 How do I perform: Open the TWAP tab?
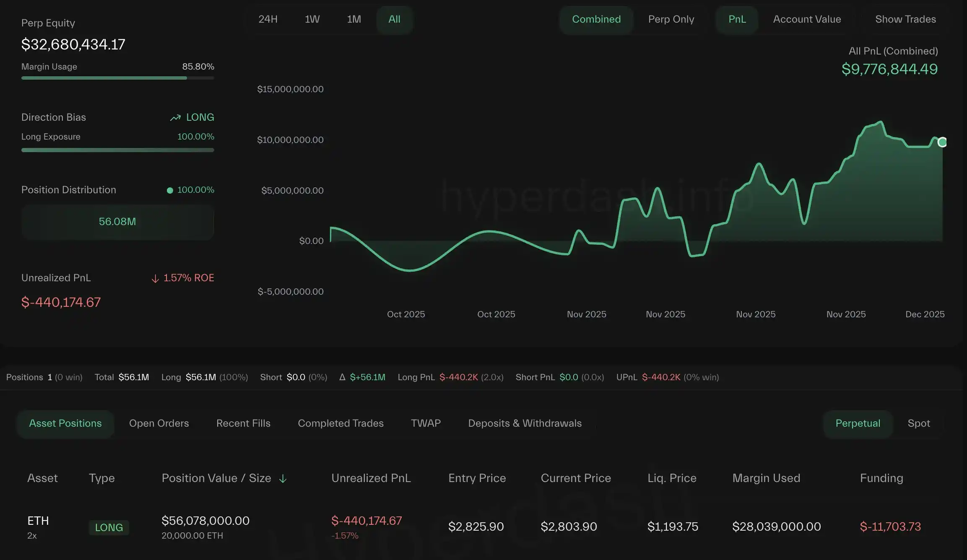click(x=425, y=423)
